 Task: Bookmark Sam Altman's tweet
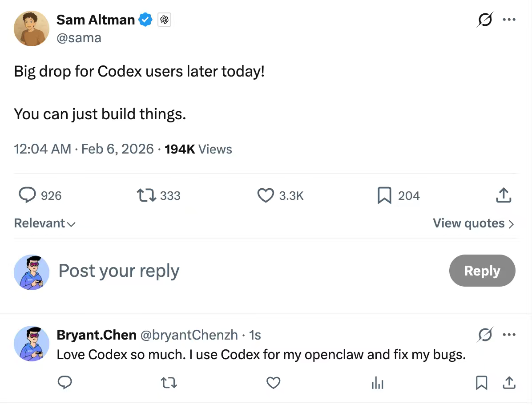pos(384,195)
